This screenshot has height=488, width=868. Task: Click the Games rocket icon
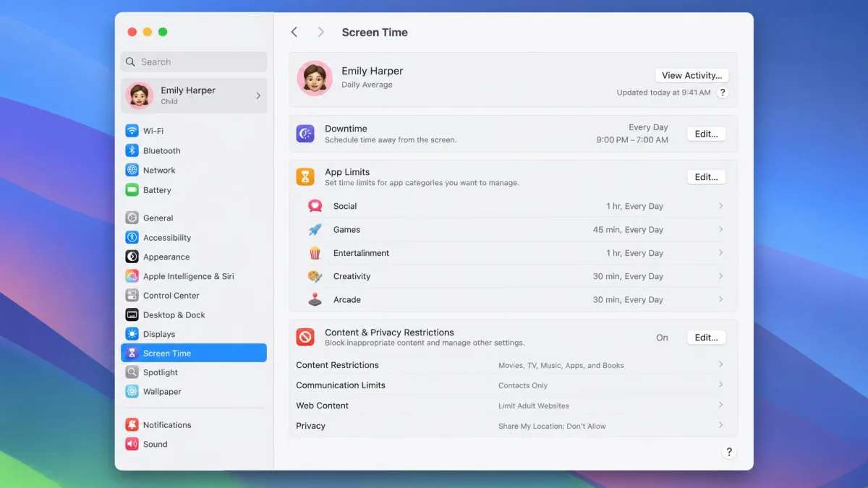315,230
